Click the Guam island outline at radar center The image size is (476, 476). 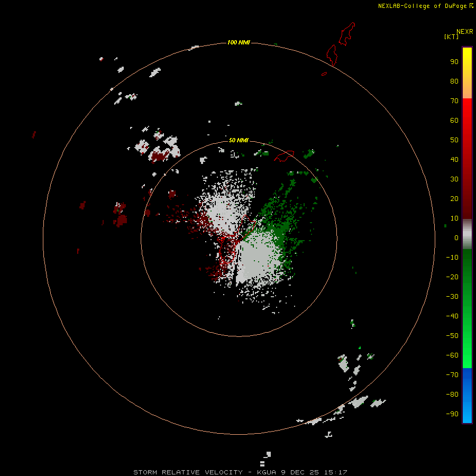(235, 239)
